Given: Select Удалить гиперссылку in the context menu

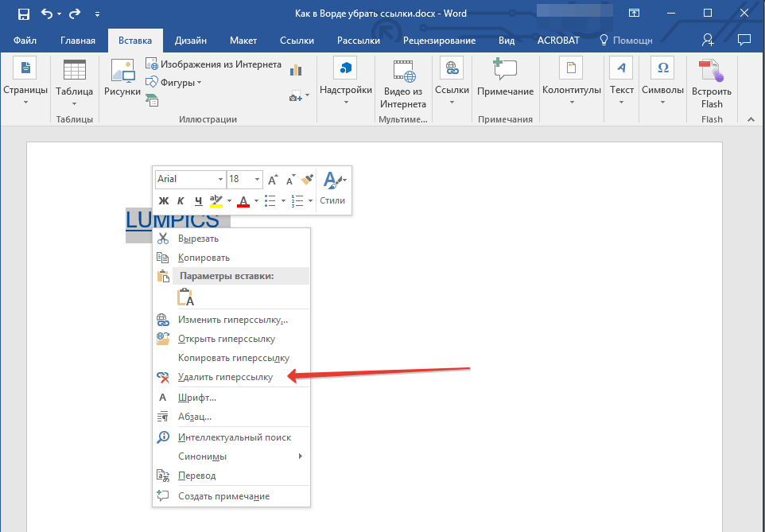Looking at the screenshot, I should pos(225,377).
